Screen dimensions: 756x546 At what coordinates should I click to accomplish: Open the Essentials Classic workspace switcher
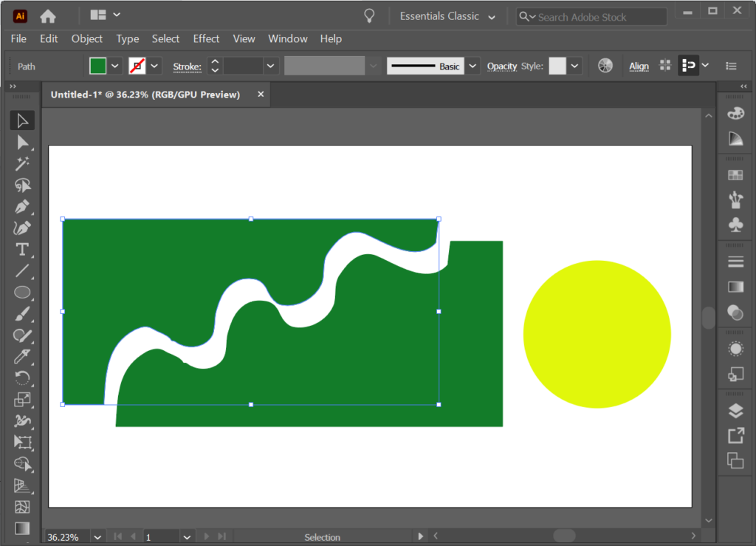[x=447, y=16]
